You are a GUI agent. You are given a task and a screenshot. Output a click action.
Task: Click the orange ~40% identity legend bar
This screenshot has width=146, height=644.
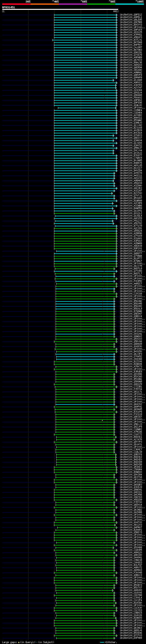click(45, 4)
